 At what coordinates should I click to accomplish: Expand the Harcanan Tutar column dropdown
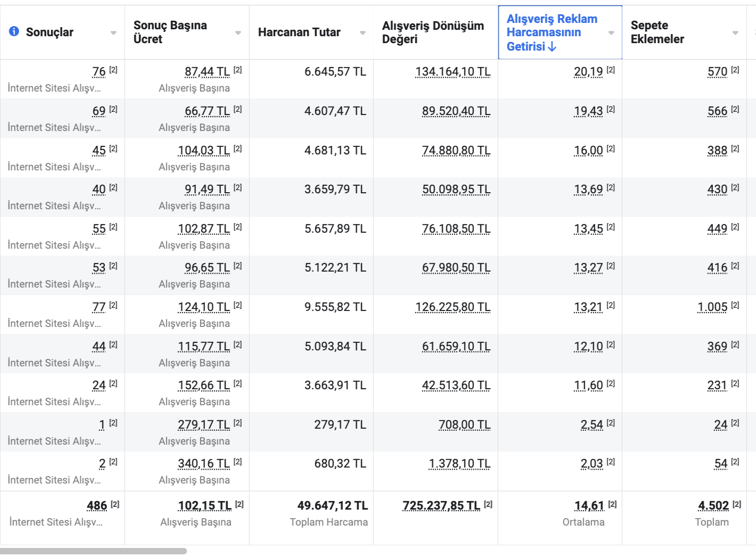pyautogui.click(x=363, y=33)
